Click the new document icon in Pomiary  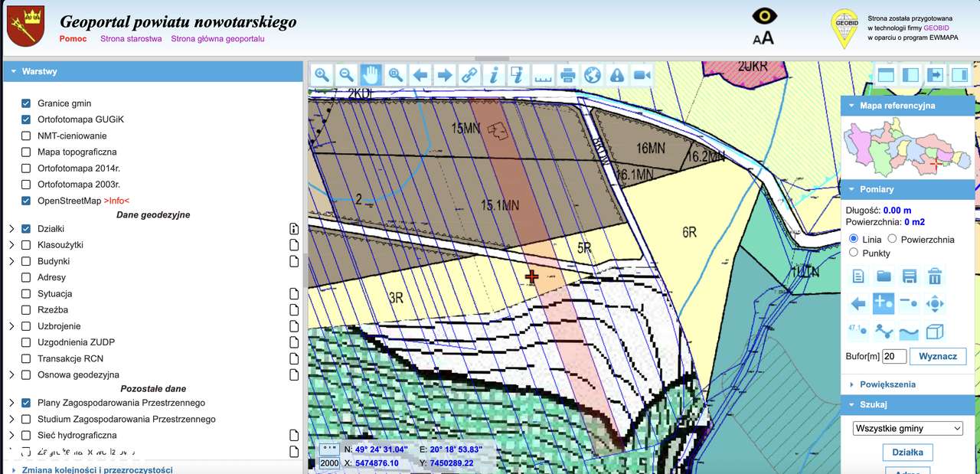(x=858, y=276)
